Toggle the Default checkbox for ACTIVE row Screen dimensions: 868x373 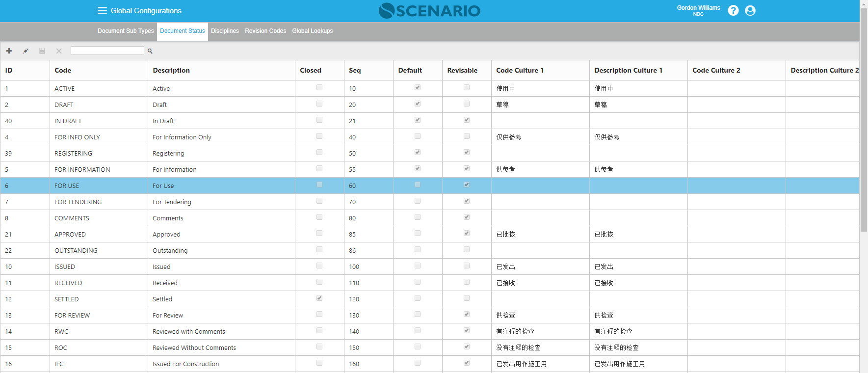[x=418, y=87]
